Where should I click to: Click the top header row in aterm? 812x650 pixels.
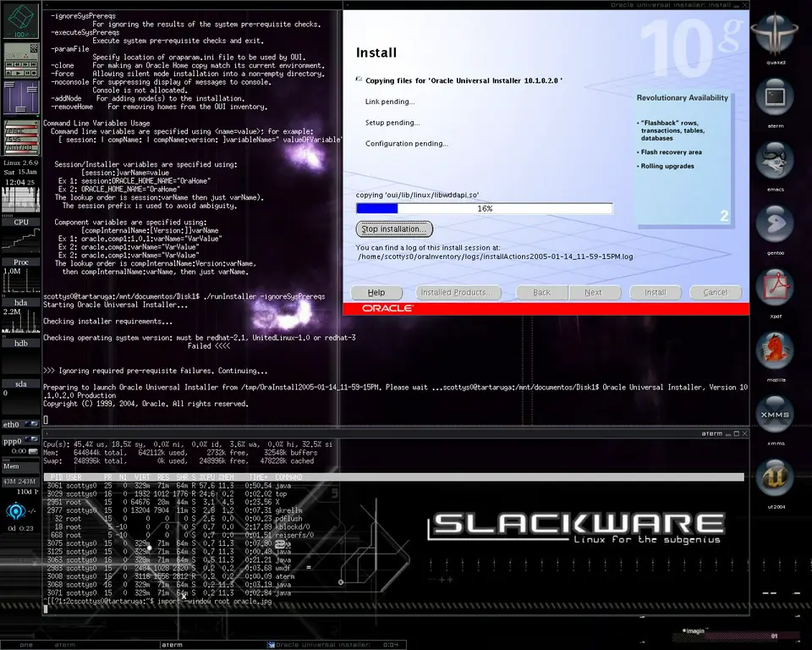pyautogui.click(x=393, y=476)
